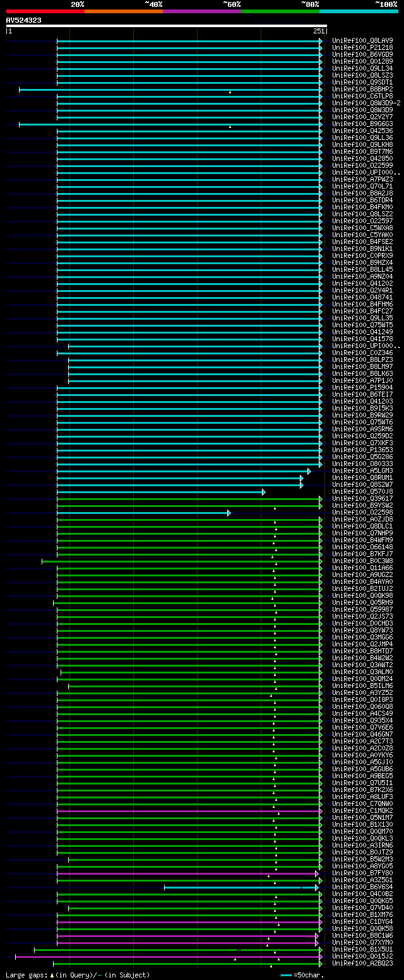Open hit UniRef100_B9G6G3
Image resolution: width=404 pixels, height=980 pixels.
(362, 124)
